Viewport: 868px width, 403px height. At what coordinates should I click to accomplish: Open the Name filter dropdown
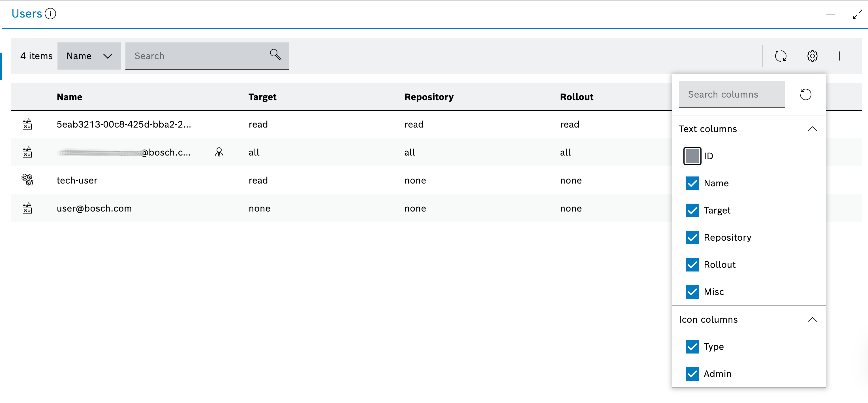point(89,56)
